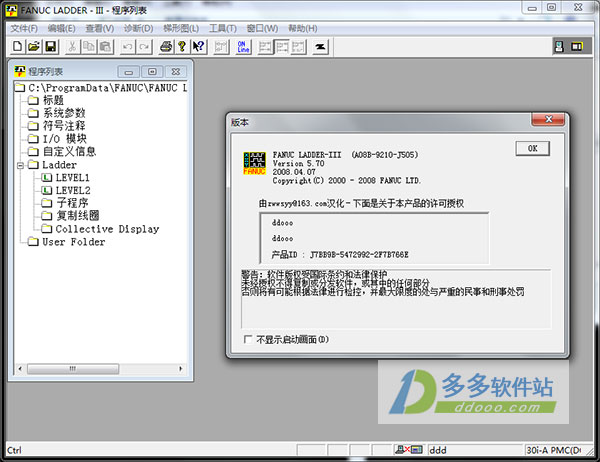Close the 版本 dialog with red X
The image size is (600, 462).
click(x=548, y=119)
